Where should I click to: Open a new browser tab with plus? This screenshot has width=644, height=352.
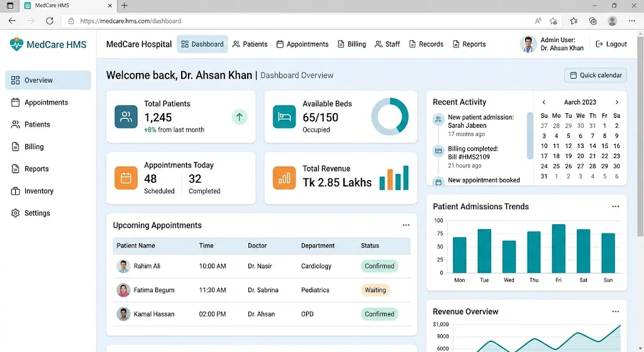click(x=124, y=5)
